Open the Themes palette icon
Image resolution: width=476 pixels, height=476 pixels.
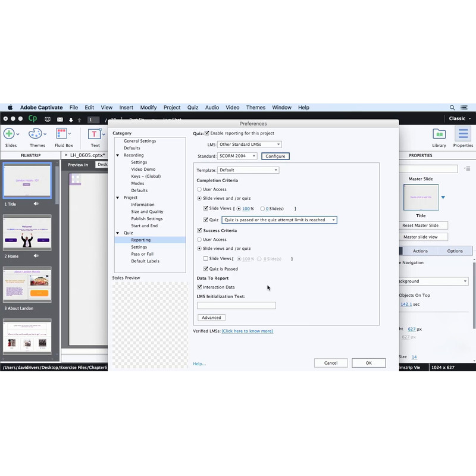(x=37, y=134)
